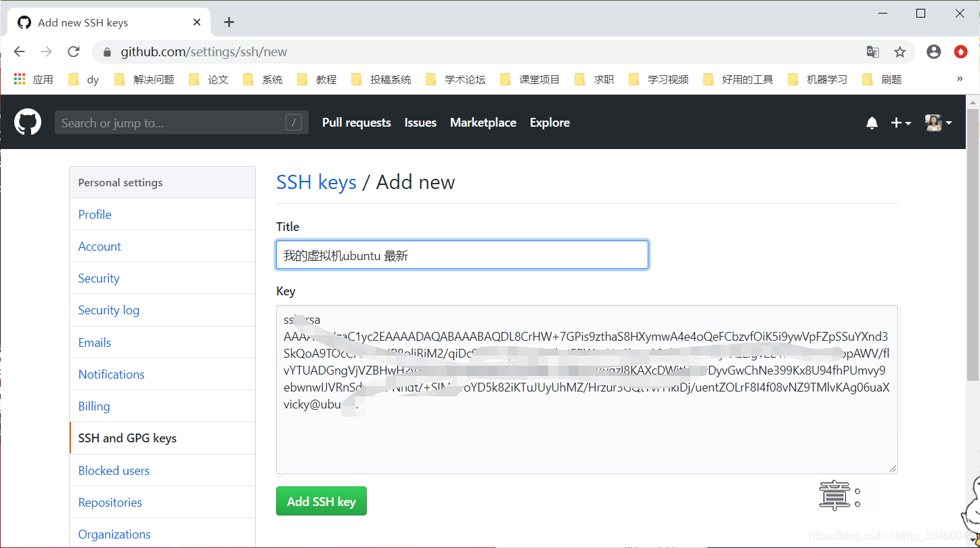This screenshot has width=980, height=548.
Task: Open the 解决问题 bookmark folder
Action: (144, 79)
